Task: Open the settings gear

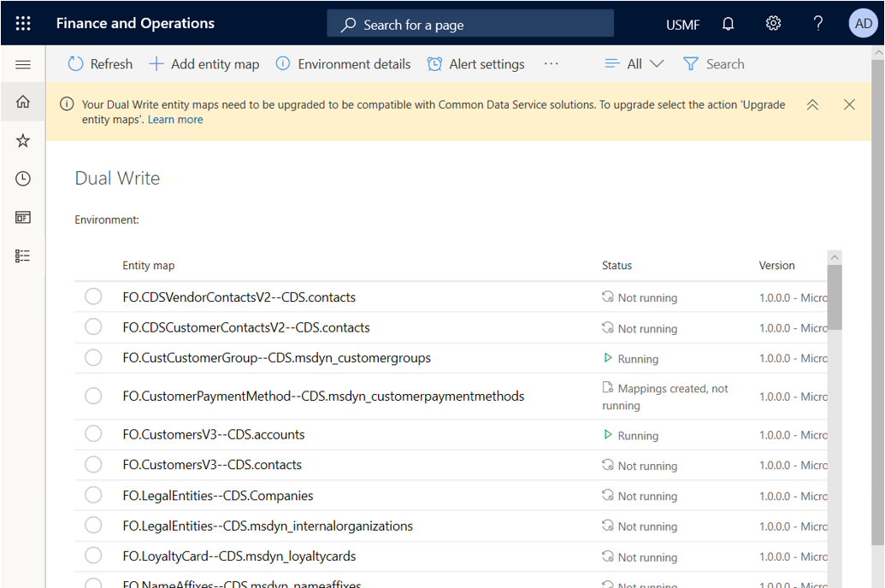Action: [x=773, y=23]
